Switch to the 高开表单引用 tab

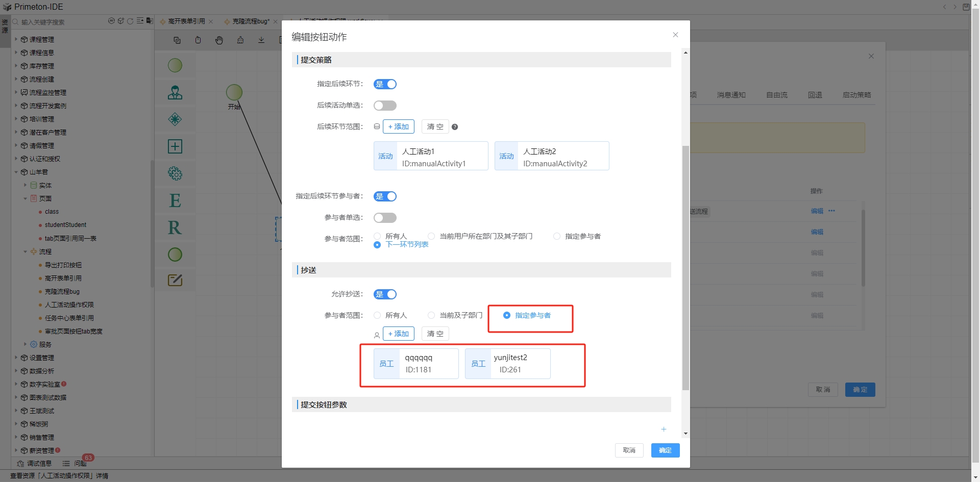pos(186,21)
